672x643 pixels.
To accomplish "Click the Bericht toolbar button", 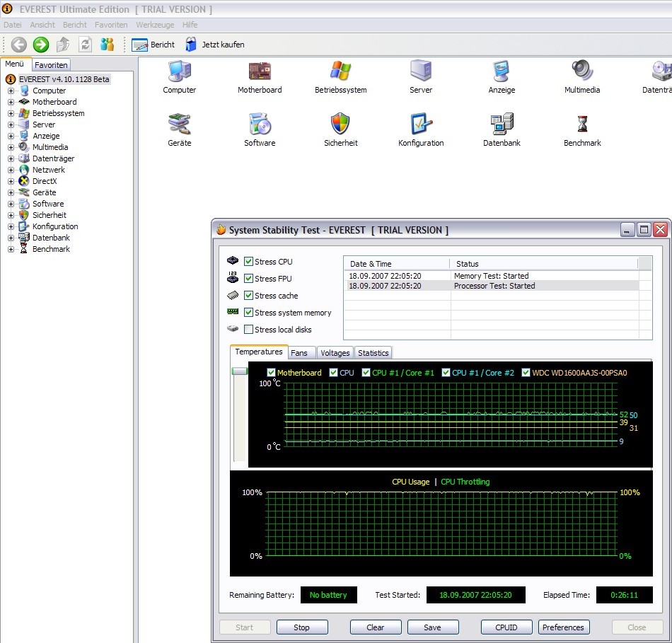I will tap(153, 45).
